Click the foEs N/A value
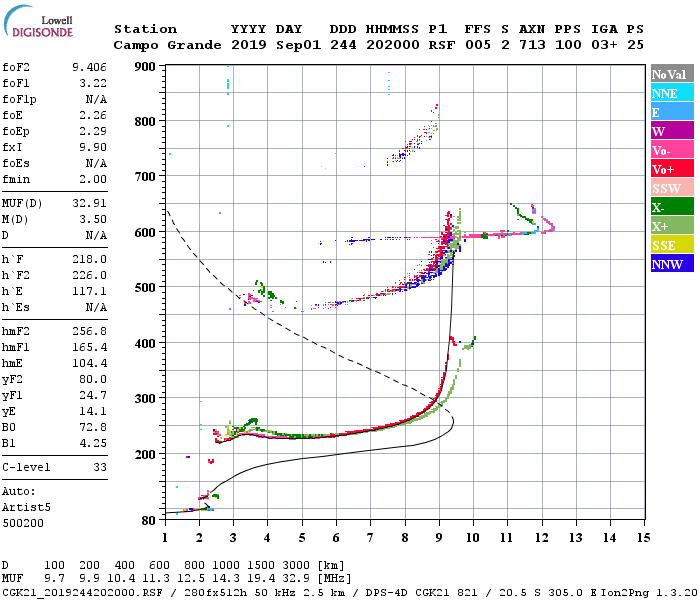 (96, 163)
